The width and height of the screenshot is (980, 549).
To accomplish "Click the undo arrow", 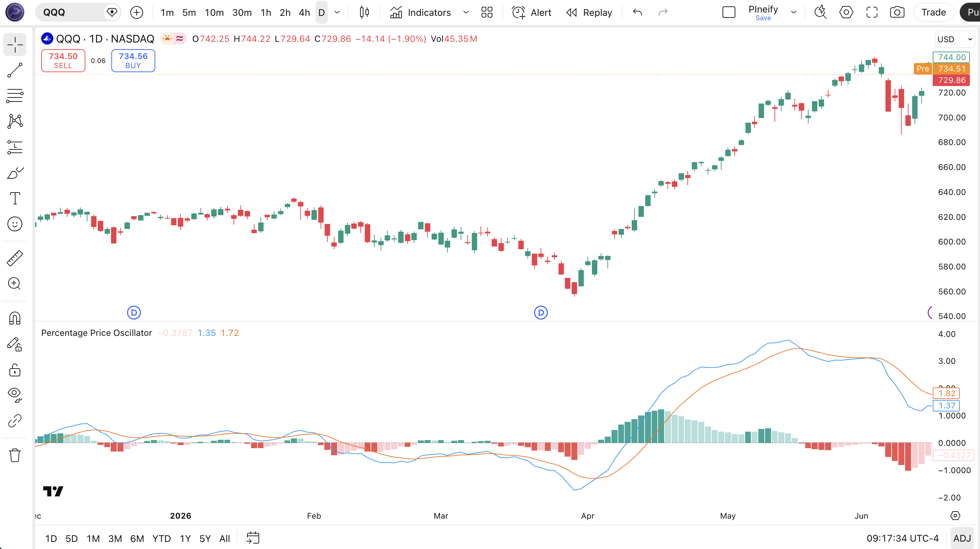I will (x=637, y=12).
